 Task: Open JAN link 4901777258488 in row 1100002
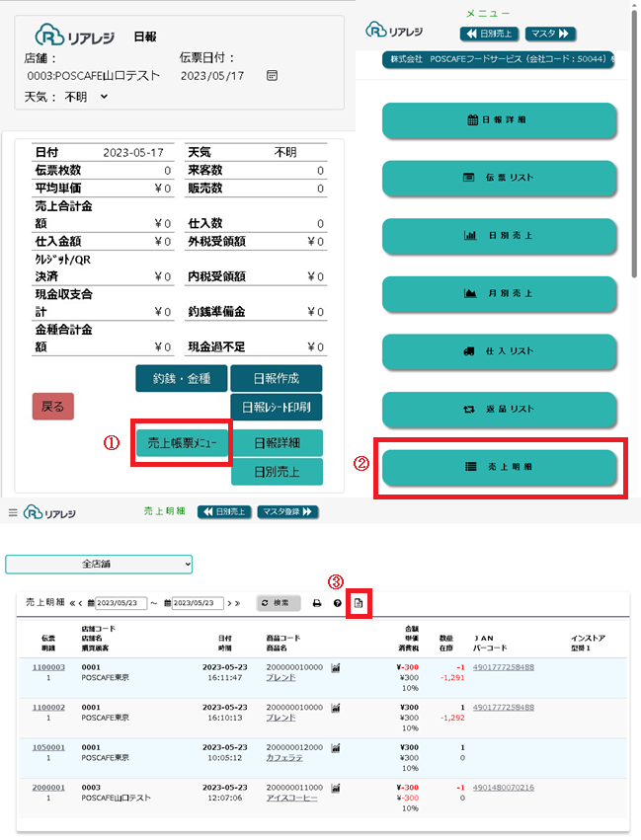[x=504, y=708]
